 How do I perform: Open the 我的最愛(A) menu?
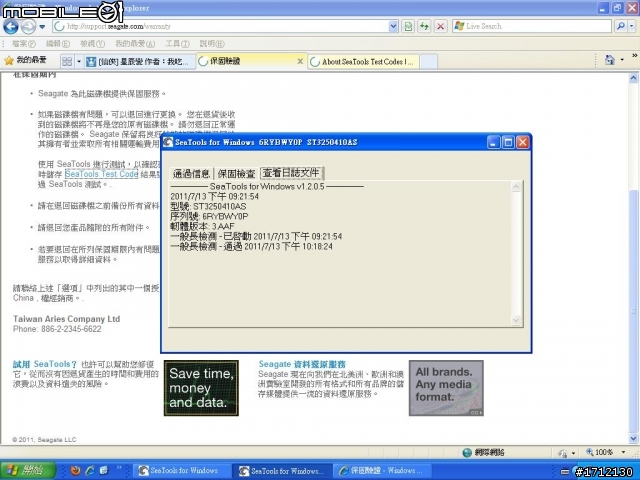[135, 44]
